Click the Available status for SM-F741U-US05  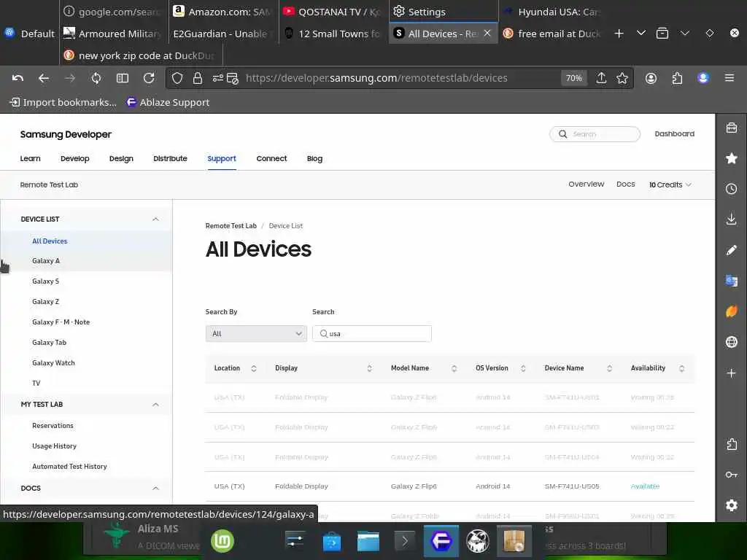click(645, 486)
